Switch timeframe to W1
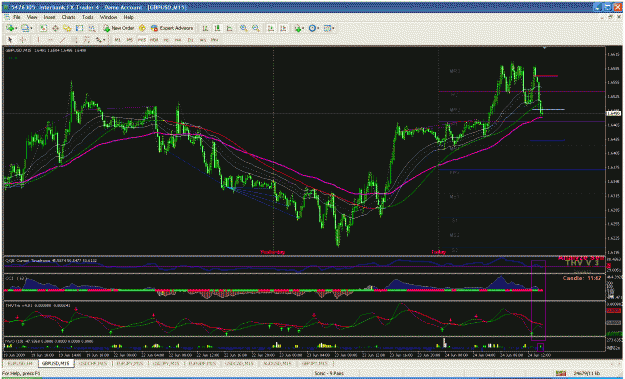The image size is (625, 379). coord(202,40)
